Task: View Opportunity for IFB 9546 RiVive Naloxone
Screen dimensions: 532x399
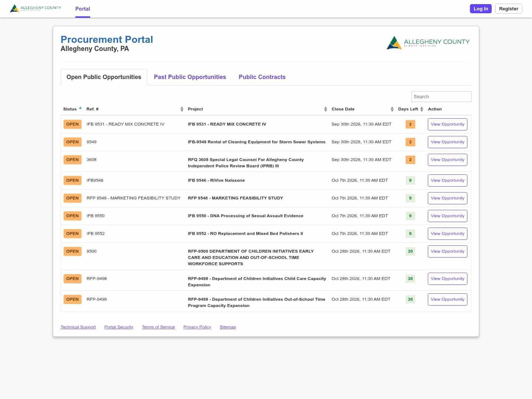Action: [447, 180]
